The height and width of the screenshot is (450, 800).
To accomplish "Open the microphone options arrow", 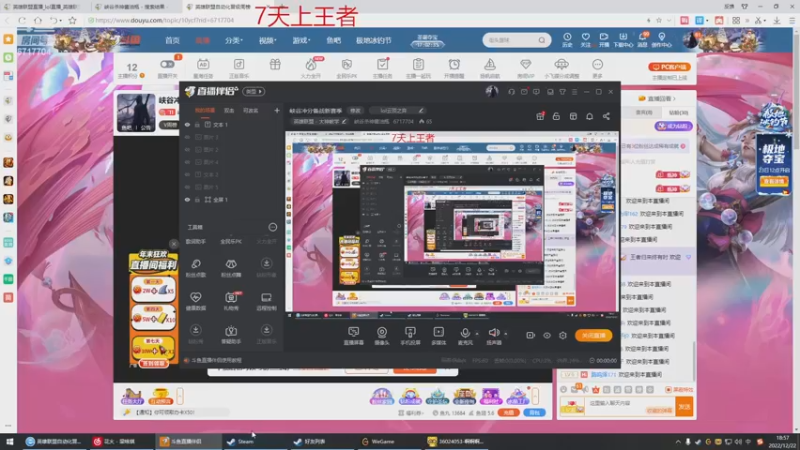I will tap(477, 334).
